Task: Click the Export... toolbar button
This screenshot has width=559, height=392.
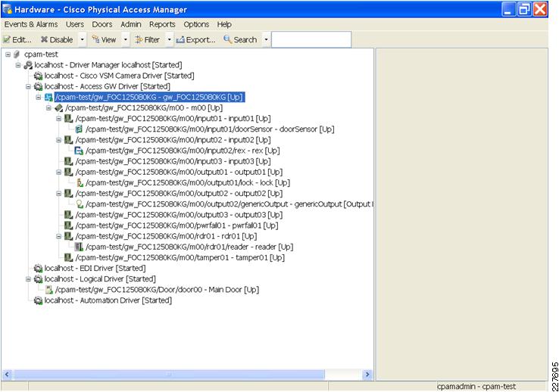Action: (x=196, y=39)
